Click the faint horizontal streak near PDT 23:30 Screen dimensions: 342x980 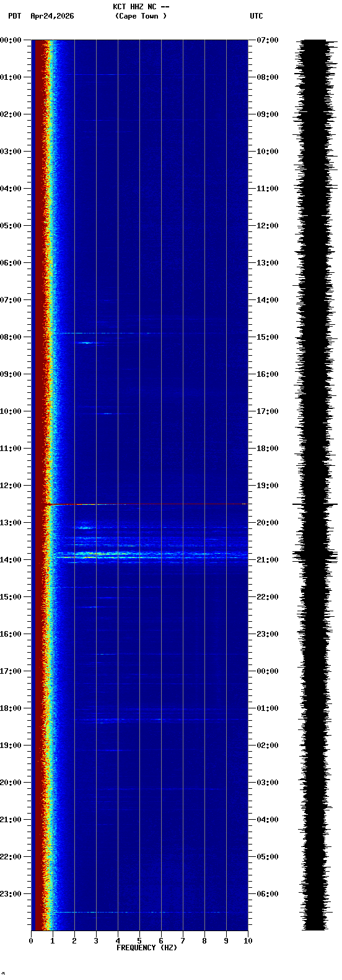coord(149,912)
